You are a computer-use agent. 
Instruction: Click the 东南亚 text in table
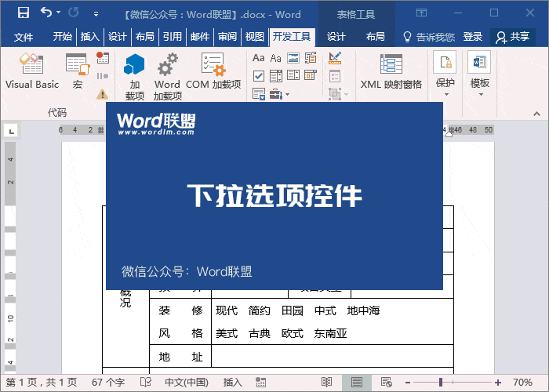330,333
